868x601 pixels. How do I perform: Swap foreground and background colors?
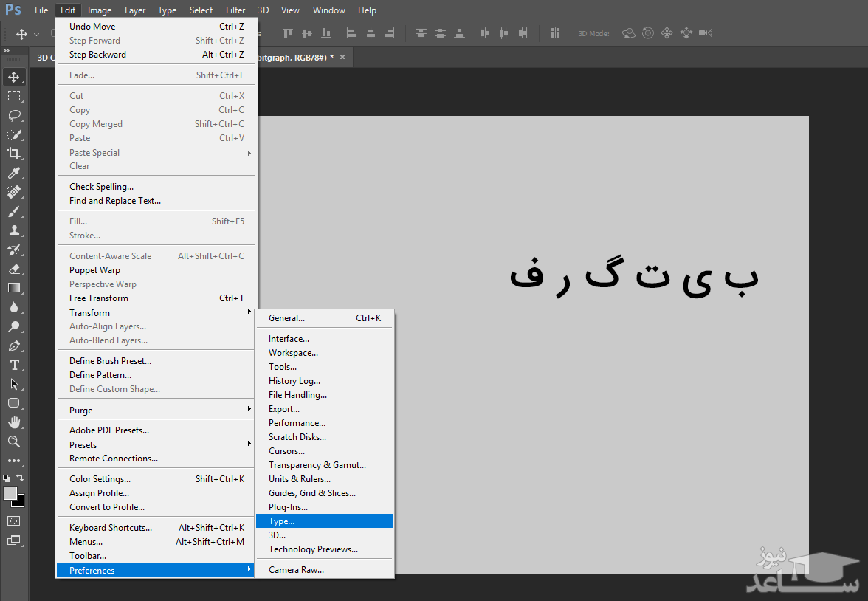pyautogui.click(x=21, y=478)
